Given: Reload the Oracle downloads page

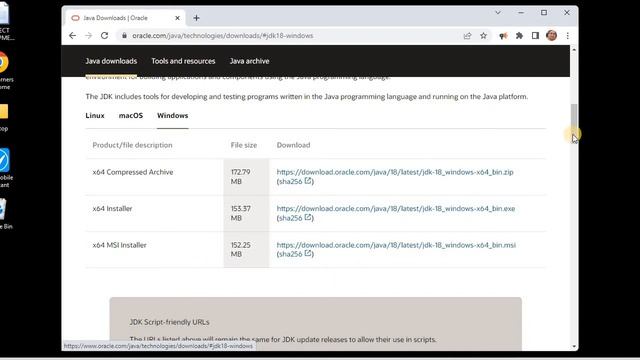Looking at the screenshot, I should tap(104, 36).
